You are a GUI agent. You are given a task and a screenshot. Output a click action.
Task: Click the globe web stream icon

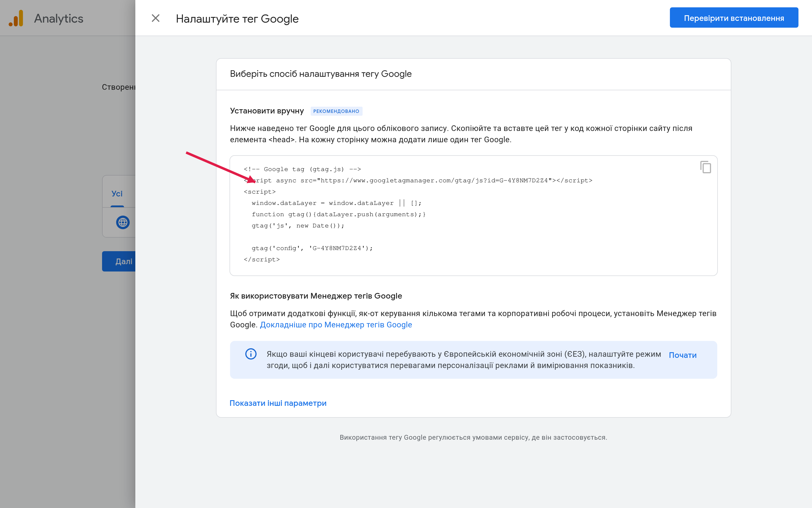(123, 222)
